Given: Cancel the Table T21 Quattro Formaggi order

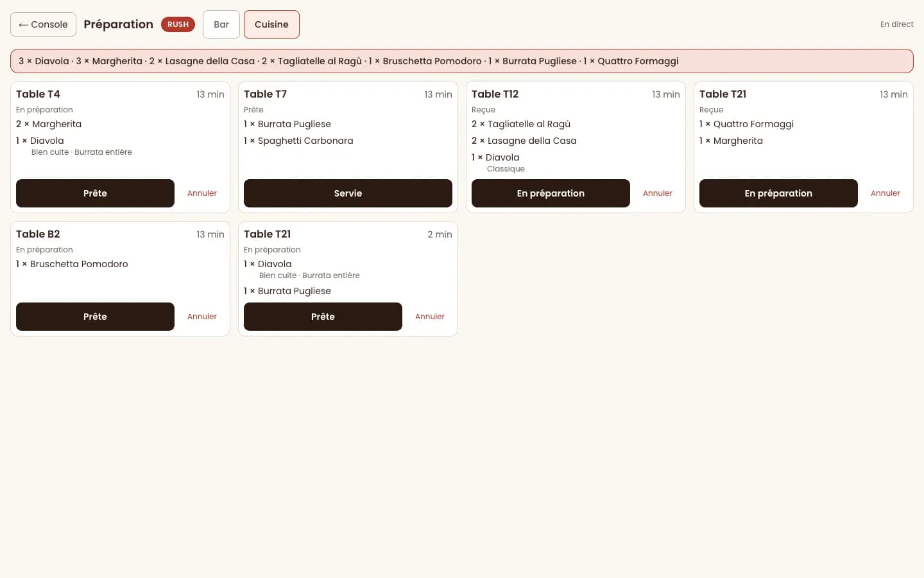Looking at the screenshot, I should 886,193.
